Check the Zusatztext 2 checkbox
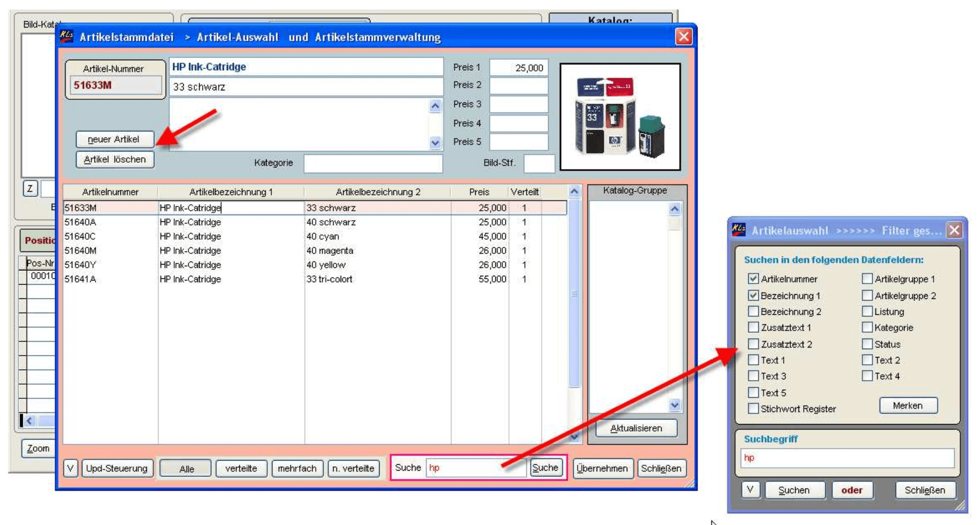 [753, 344]
